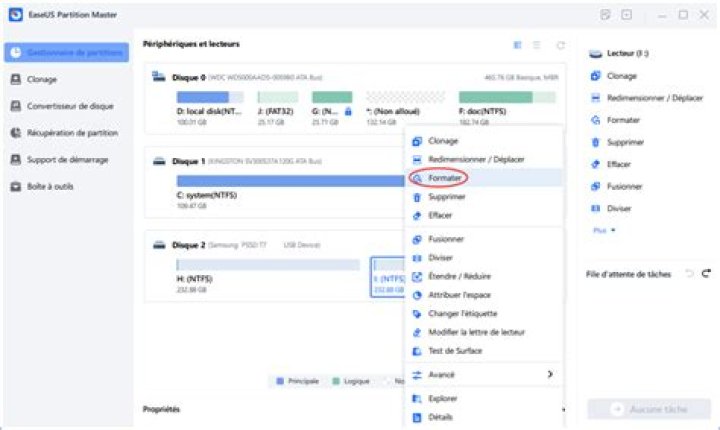The width and height of the screenshot is (720, 430).
Task: Expand the Propriétés section arrow
Action: tap(563, 409)
